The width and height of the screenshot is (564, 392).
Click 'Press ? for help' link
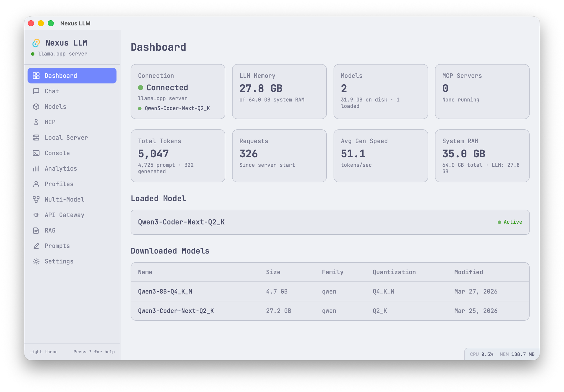point(94,352)
